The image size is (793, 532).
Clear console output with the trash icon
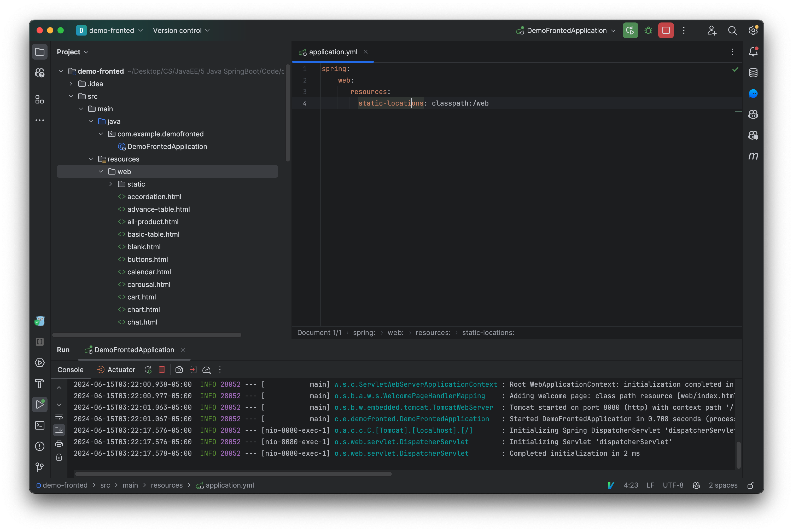coord(59,457)
